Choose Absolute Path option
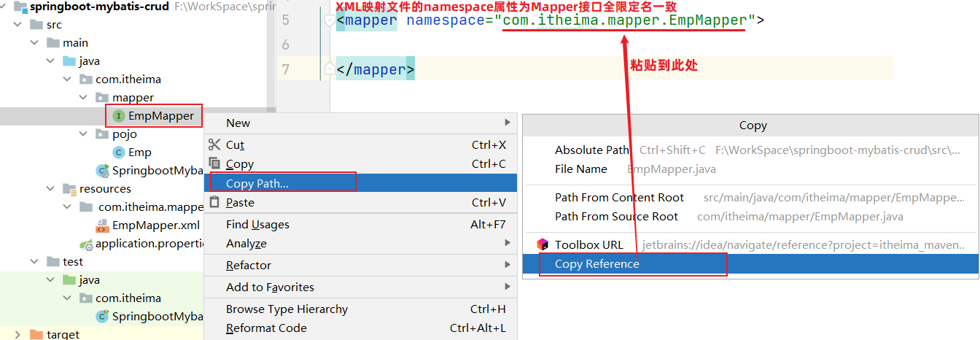The image size is (980, 340). 591,150
